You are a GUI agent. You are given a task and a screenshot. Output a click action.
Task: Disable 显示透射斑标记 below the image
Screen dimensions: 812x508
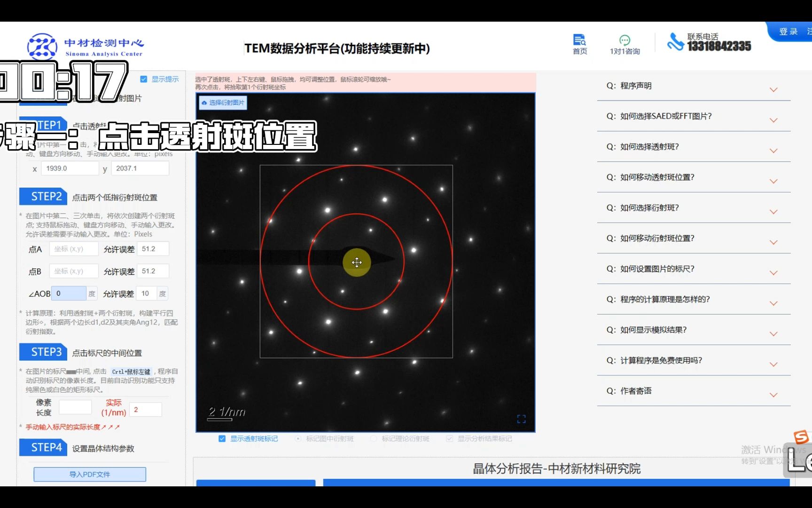(x=221, y=438)
